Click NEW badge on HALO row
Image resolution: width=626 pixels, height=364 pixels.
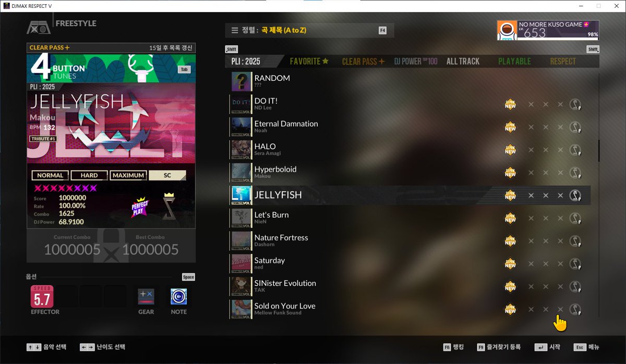click(510, 150)
